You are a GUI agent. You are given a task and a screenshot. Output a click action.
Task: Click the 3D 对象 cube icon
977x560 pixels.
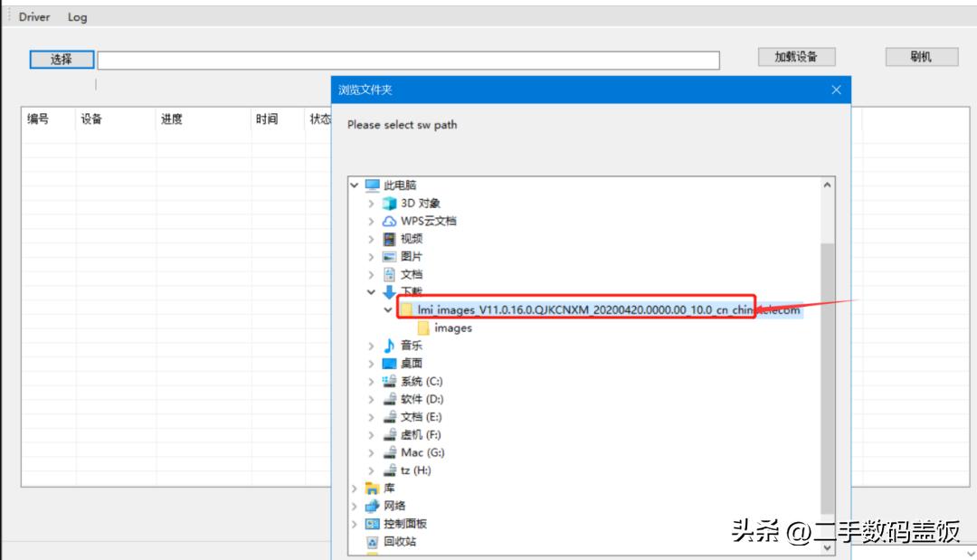(389, 203)
